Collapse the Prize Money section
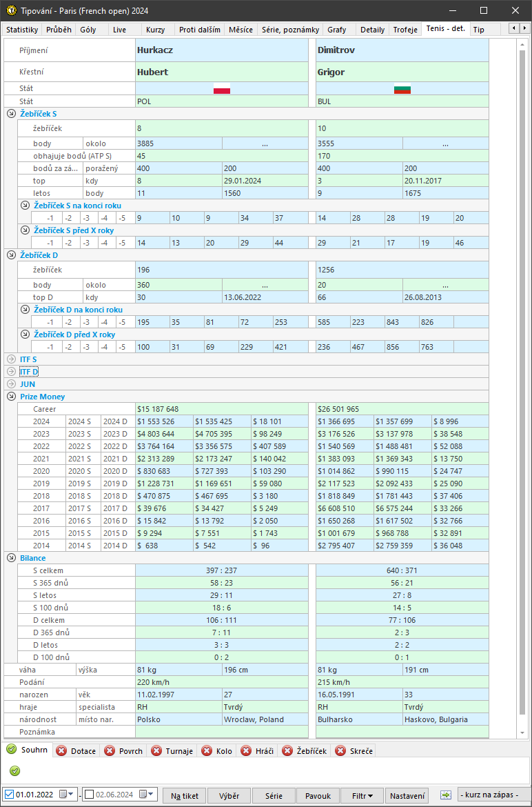Viewport: 532px width, 807px height. coord(10,397)
